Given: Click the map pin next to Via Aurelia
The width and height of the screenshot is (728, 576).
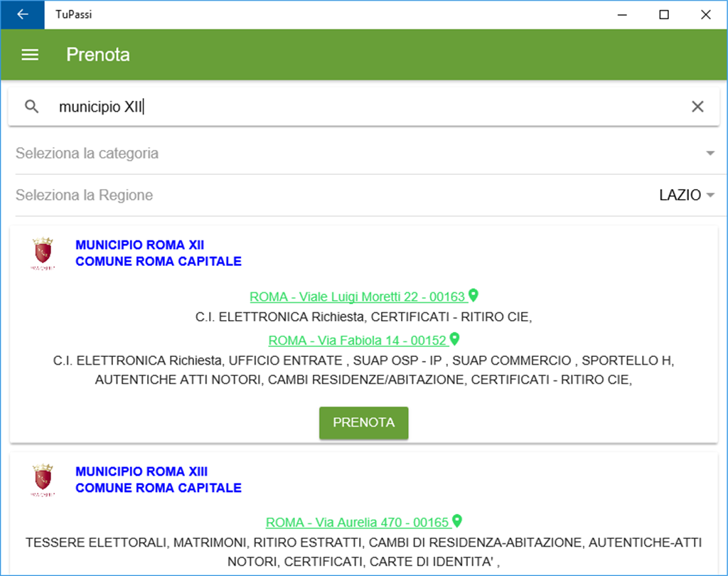Looking at the screenshot, I should [457, 521].
